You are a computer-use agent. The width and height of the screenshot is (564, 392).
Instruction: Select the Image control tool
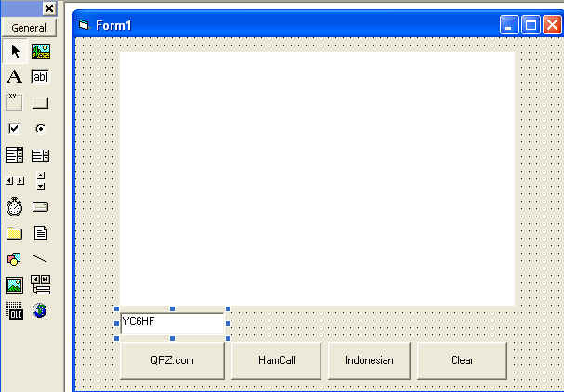(14, 285)
